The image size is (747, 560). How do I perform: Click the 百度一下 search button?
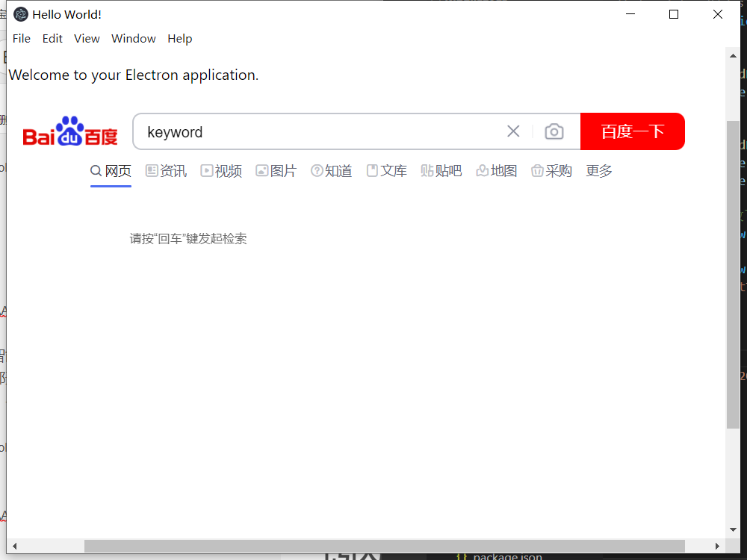[x=633, y=131]
